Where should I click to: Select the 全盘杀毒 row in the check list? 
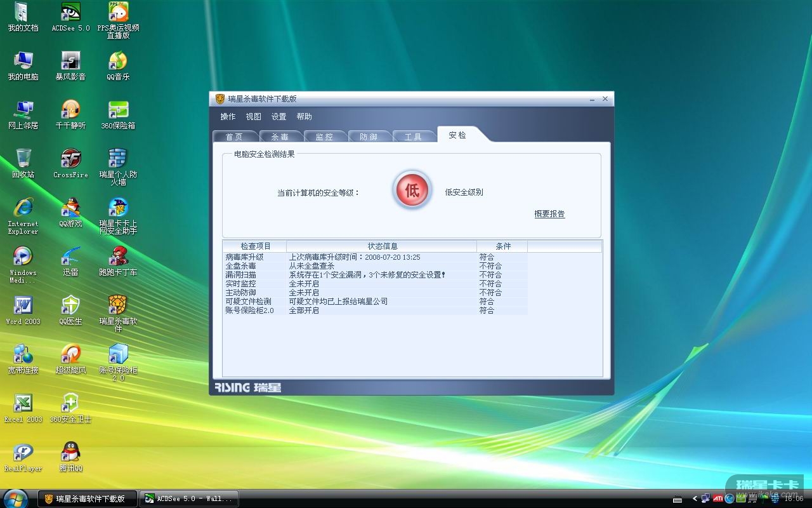(376, 266)
